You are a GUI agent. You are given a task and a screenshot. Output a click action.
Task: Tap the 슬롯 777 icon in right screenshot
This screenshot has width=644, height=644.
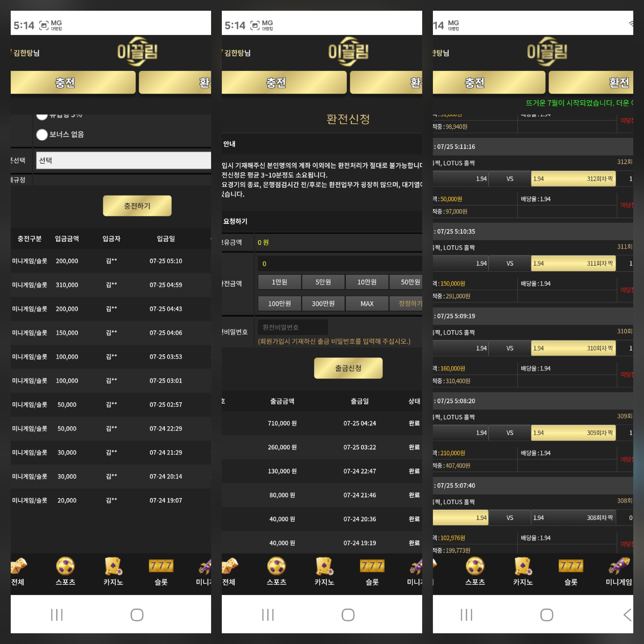[x=571, y=566]
